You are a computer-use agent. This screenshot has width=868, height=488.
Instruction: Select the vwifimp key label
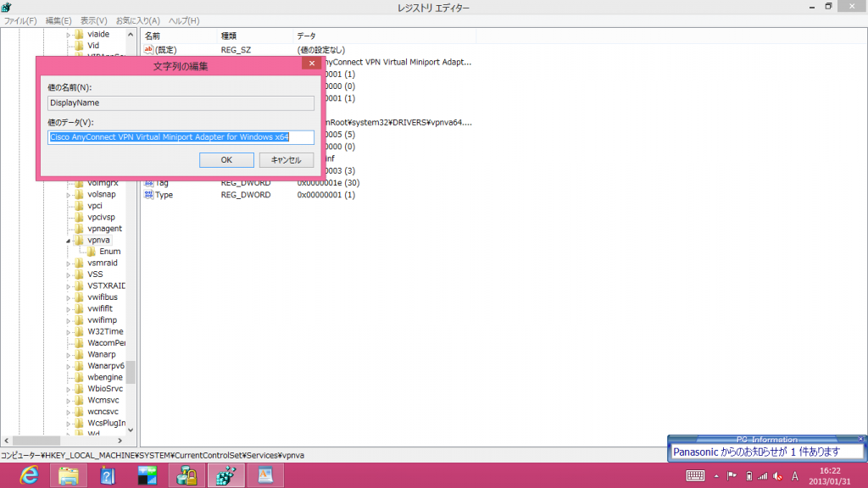tap(103, 320)
